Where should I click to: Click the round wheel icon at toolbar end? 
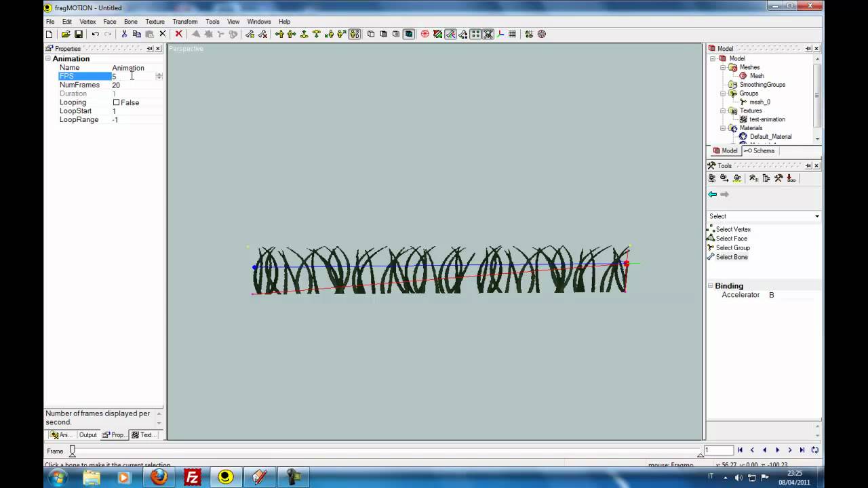pos(542,34)
